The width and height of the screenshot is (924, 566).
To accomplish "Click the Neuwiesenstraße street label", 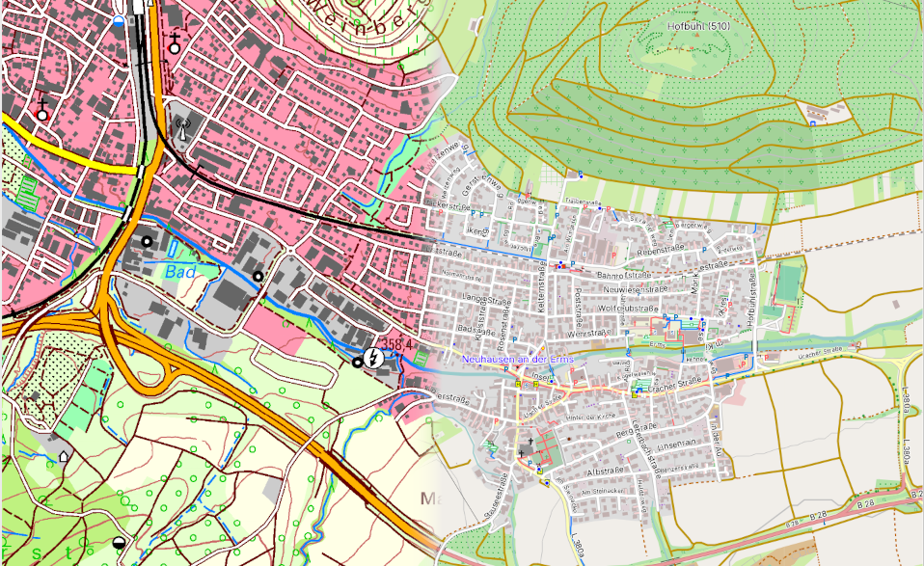I will [635, 289].
